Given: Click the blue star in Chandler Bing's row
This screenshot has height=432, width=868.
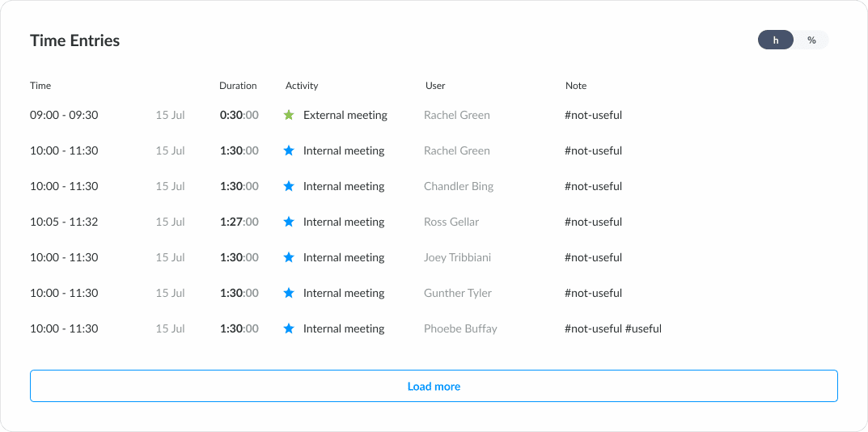Looking at the screenshot, I should click(289, 186).
